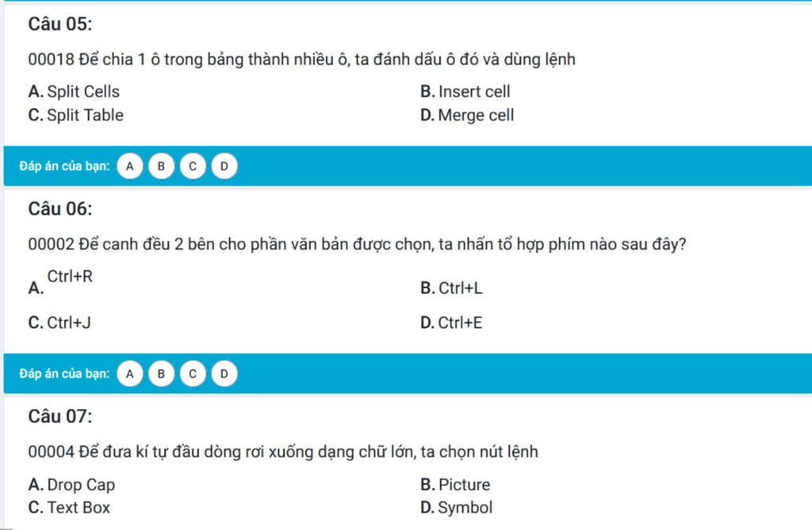Image resolution: width=812 pixels, height=530 pixels.
Task: Select answer bubble B for Câu 06
Action: pyautogui.click(x=161, y=373)
